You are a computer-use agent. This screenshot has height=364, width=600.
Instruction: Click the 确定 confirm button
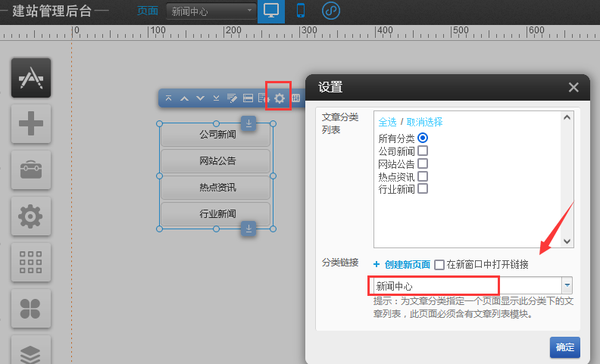click(x=564, y=347)
